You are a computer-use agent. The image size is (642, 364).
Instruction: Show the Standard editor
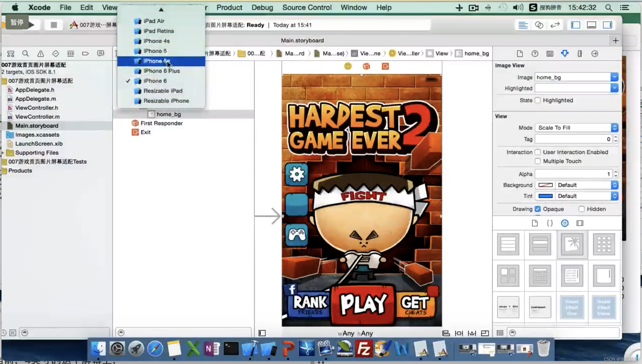(x=523, y=25)
